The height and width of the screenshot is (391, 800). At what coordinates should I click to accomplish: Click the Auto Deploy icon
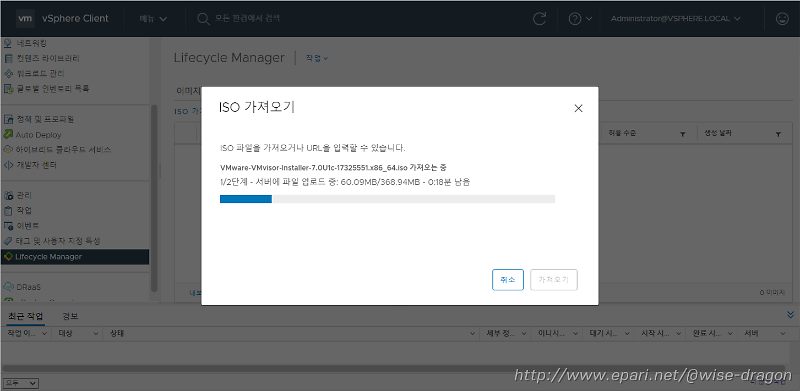pos(8,135)
